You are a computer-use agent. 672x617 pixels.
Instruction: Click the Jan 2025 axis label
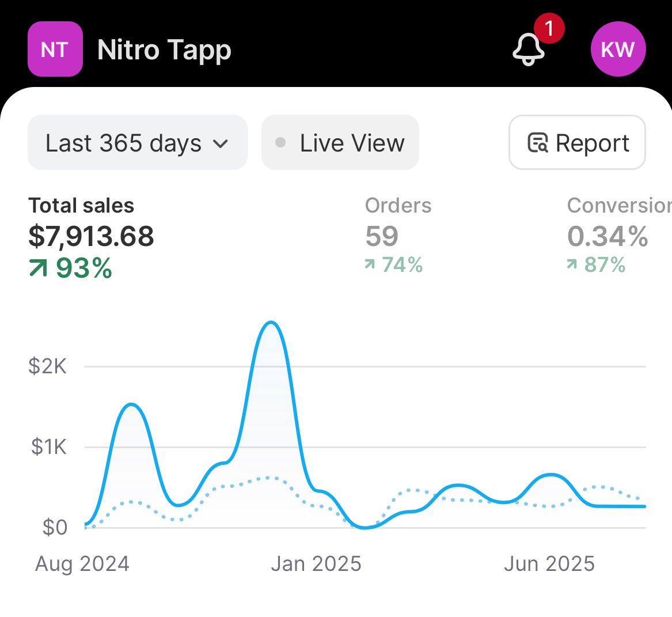point(316,564)
